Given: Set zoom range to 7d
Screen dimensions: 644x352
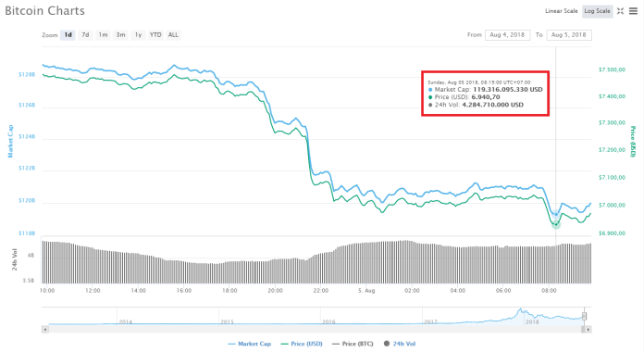Looking at the screenshot, I should pos(85,35).
